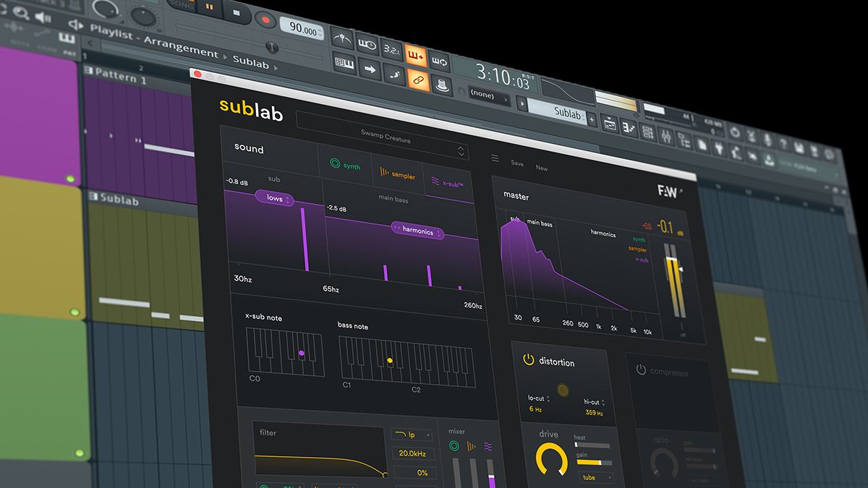Click the Save preset button
This screenshot has width=868, height=488.
516,164
